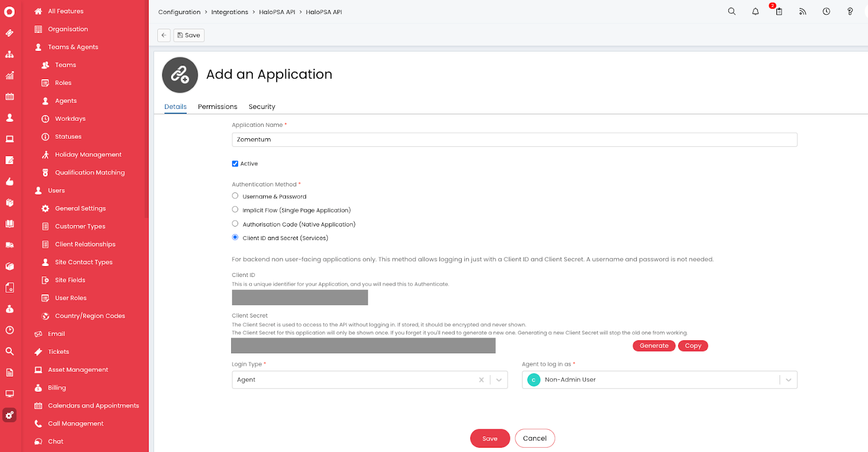
Task: Go to Configuration in the breadcrumb
Action: [179, 12]
